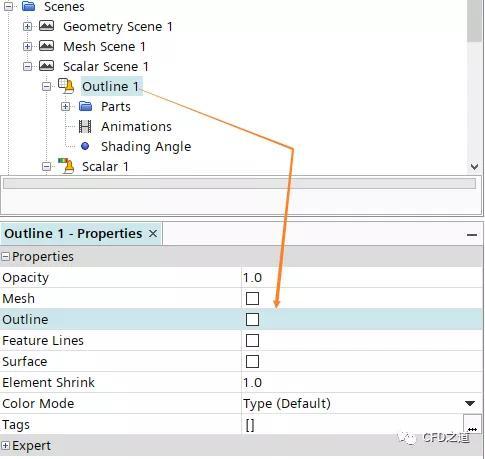Screen dimensions: 485x459
Task: Click the Scalar 1 displayer icon
Action: [x=66, y=166]
